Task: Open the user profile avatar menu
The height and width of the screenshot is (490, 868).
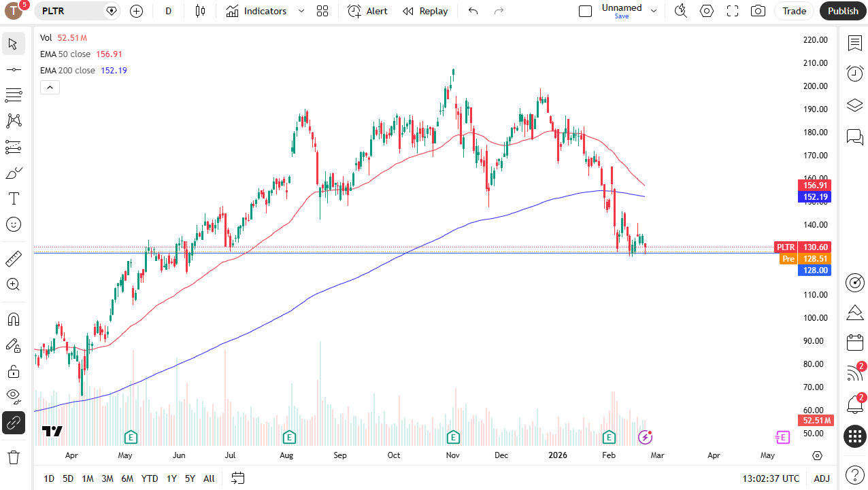Action: click(x=14, y=11)
